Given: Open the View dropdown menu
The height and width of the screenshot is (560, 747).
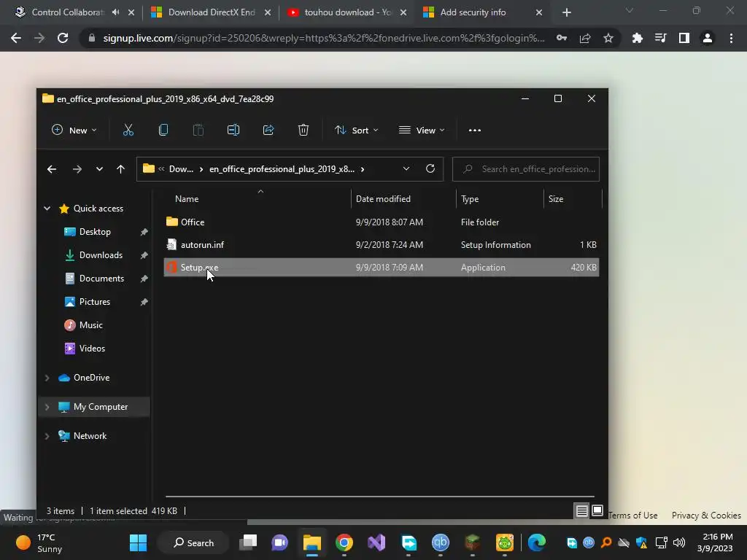Looking at the screenshot, I should tap(422, 130).
